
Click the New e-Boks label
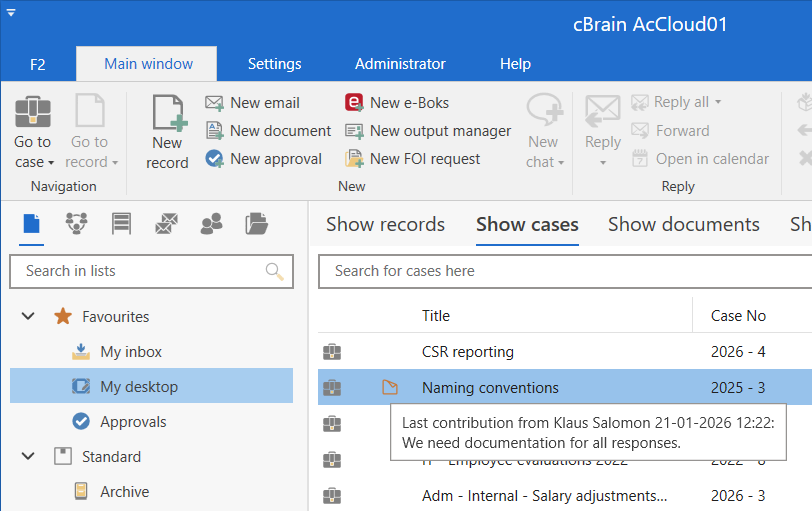tap(410, 103)
